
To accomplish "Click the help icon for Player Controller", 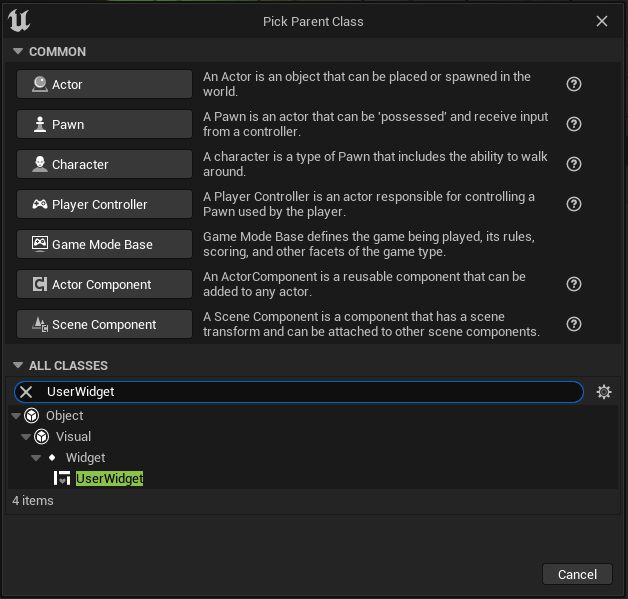I will click(574, 205).
